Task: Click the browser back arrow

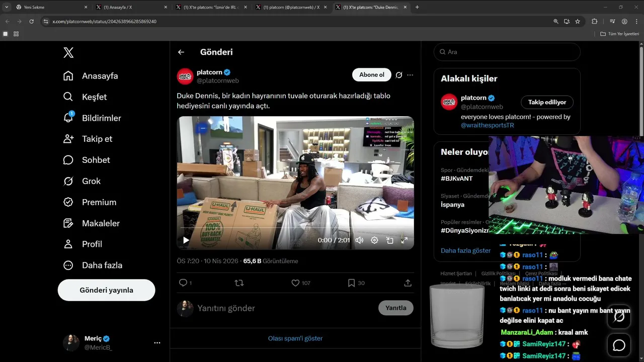Action: [x=8, y=22]
